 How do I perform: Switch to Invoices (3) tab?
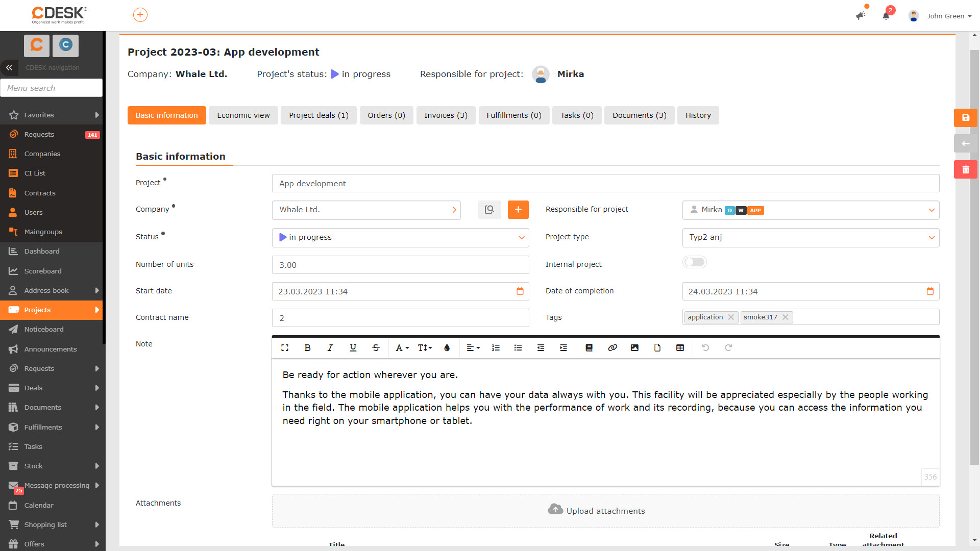click(x=446, y=115)
